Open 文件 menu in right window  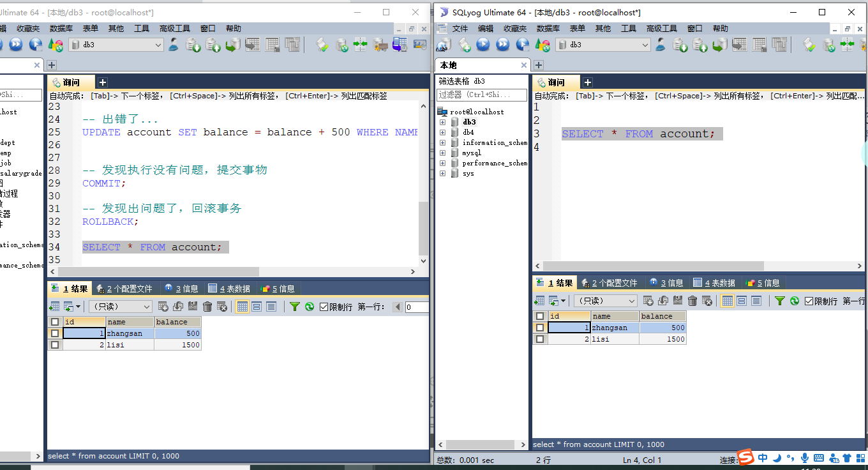click(460, 28)
